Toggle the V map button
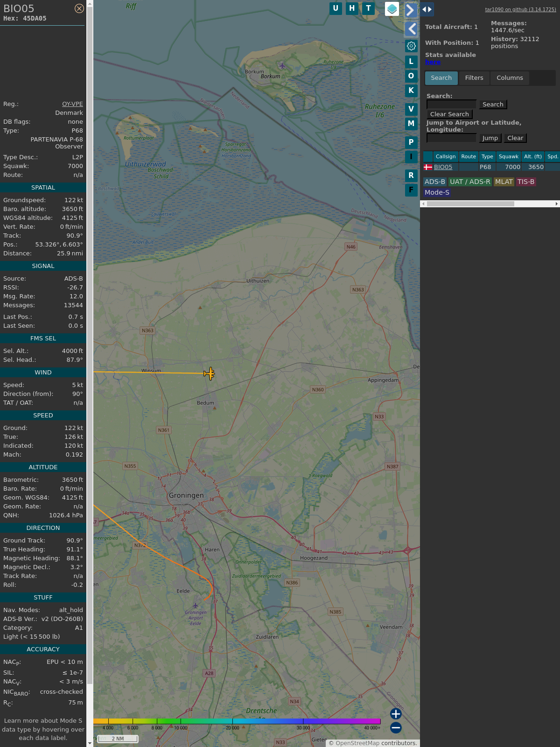560x747 pixels. [411, 109]
